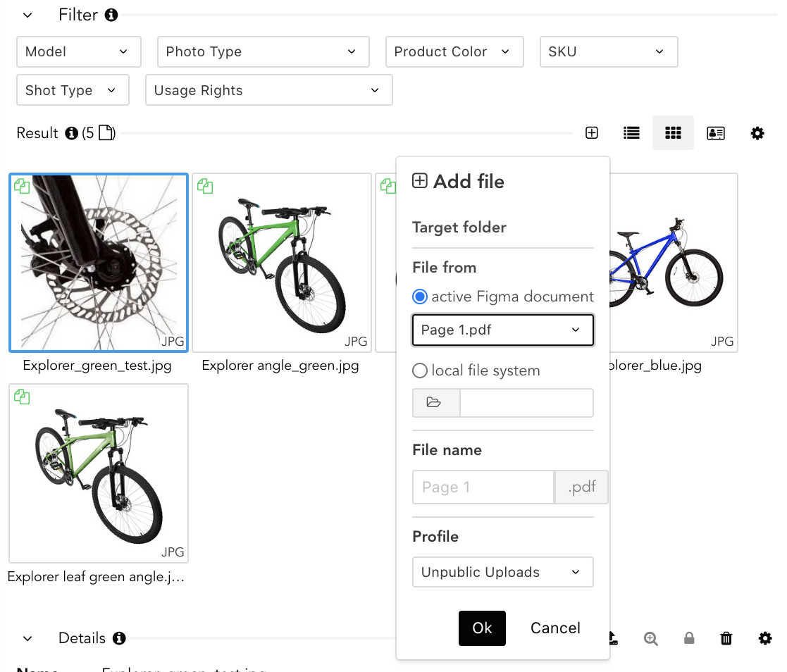Collapse the Details section
This screenshot has height=672, width=787.
(27, 638)
